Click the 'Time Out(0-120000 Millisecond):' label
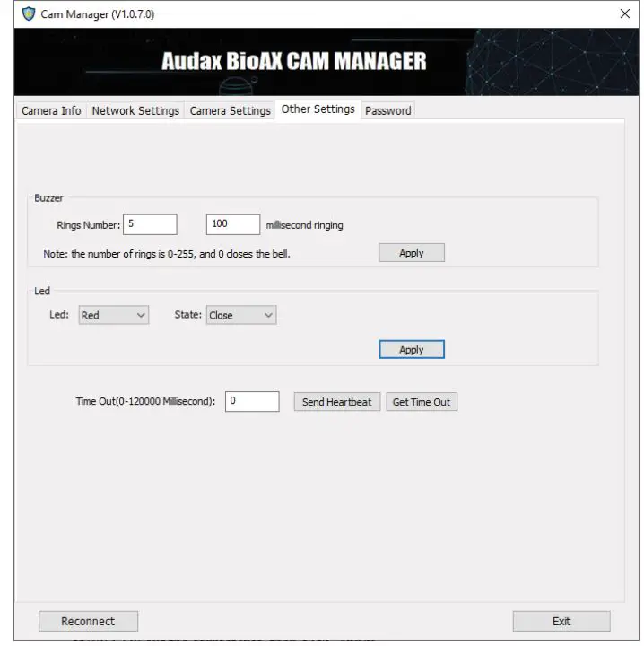644x646 pixels. point(145,401)
